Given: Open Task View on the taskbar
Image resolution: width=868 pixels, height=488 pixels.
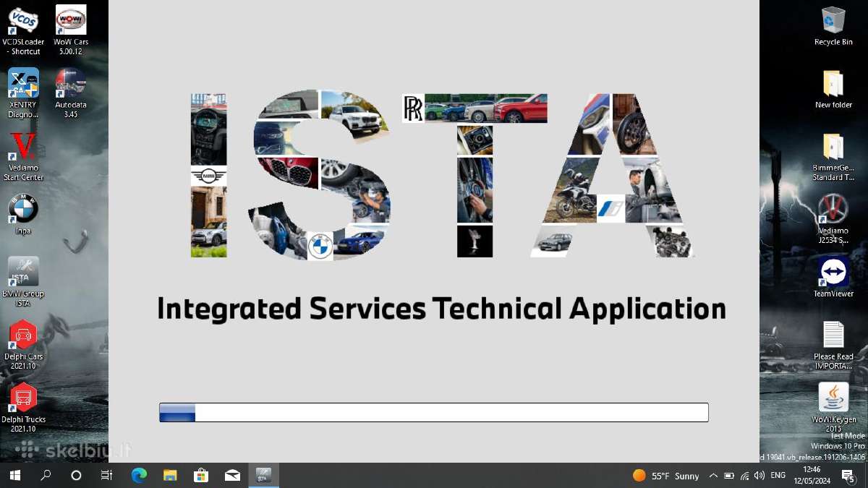Looking at the screenshot, I should [x=106, y=475].
